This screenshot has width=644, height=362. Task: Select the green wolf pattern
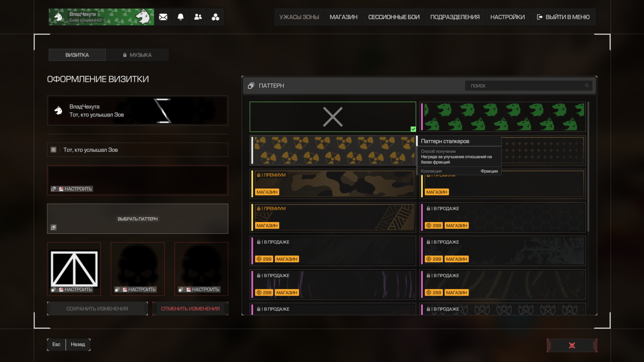502,117
